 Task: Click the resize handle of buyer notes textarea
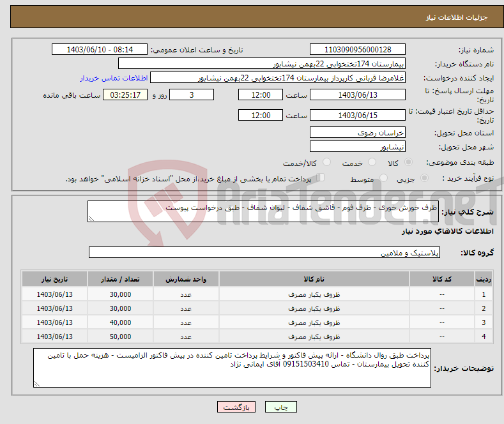[x=37, y=384]
